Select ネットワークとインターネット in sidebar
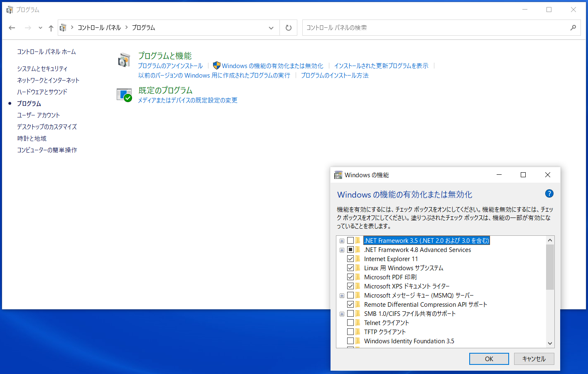This screenshot has width=588, height=374. [48, 80]
